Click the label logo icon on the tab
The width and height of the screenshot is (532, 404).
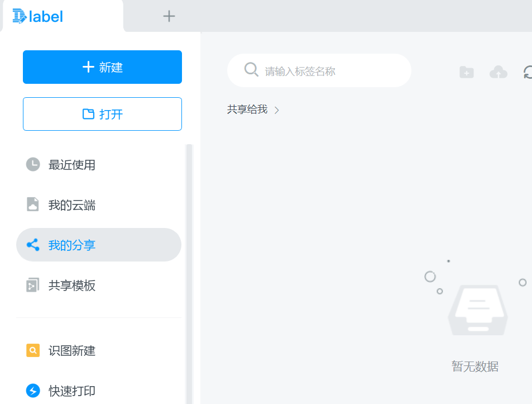(18, 16)
